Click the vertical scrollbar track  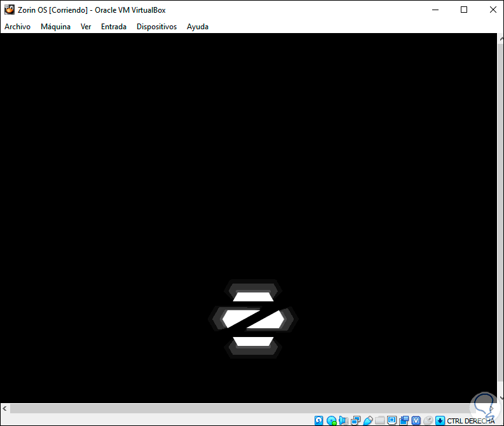(501, 212)
